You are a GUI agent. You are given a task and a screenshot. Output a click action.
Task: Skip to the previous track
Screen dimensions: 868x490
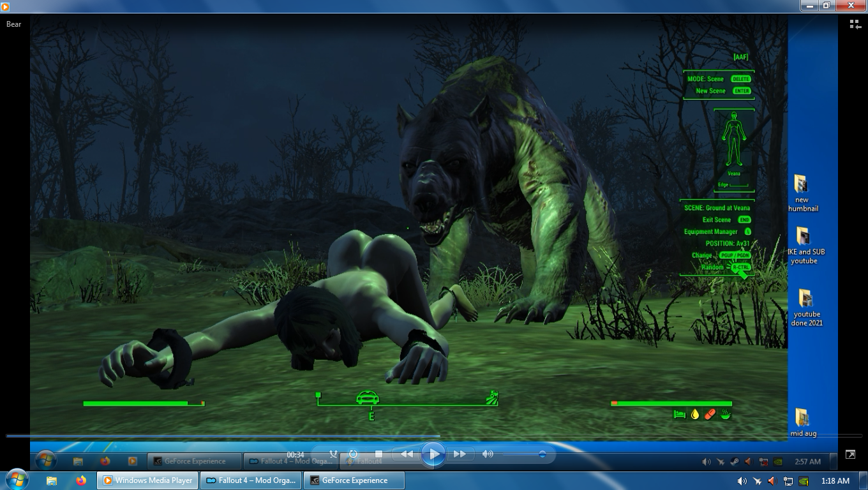(x=406, y=454)
